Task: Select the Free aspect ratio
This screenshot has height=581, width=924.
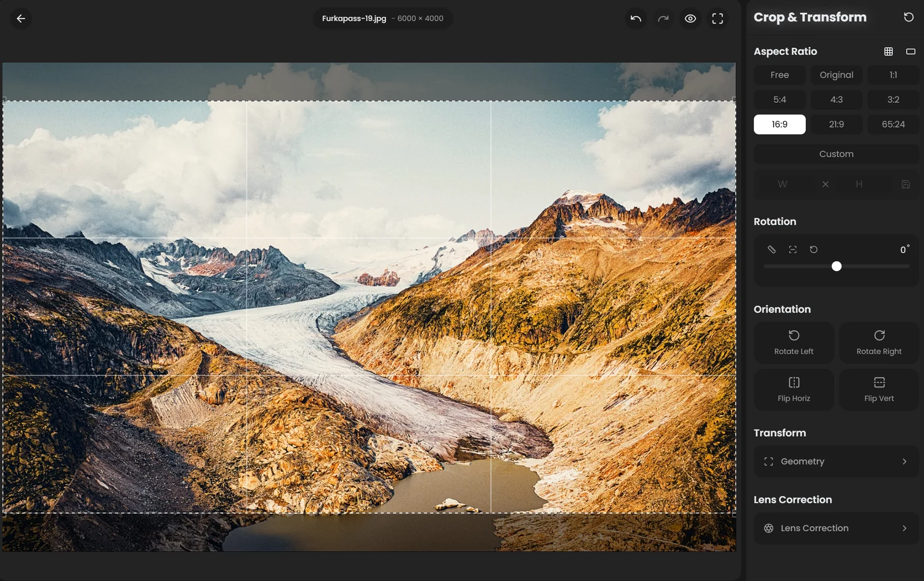Action: coord(780,75)
